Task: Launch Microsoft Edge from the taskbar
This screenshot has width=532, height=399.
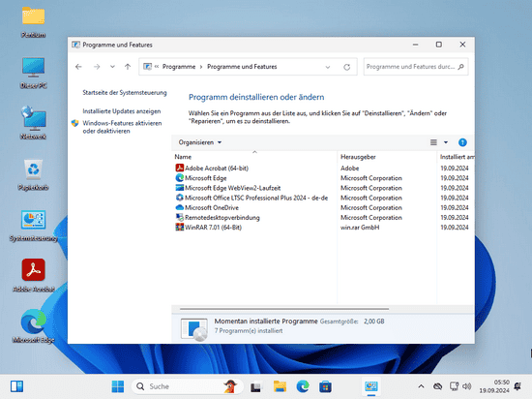Action: pyautogui.click(x=303, y=386)
